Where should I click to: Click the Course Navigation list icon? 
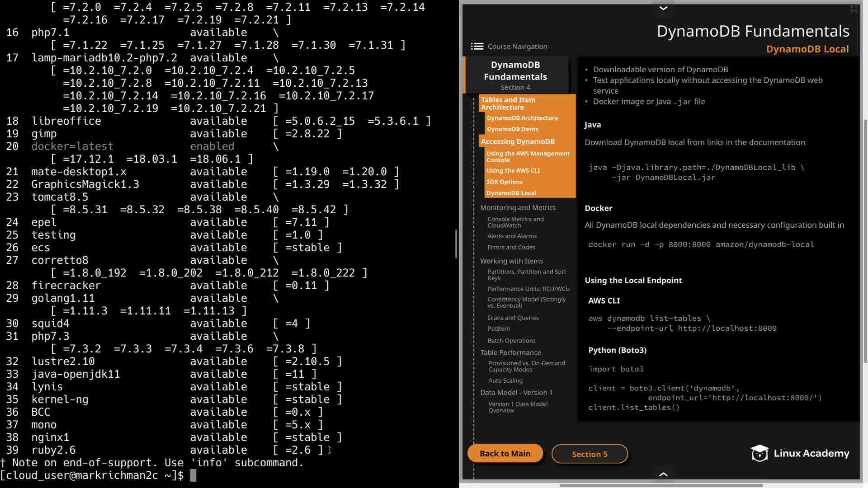[477, 46]
